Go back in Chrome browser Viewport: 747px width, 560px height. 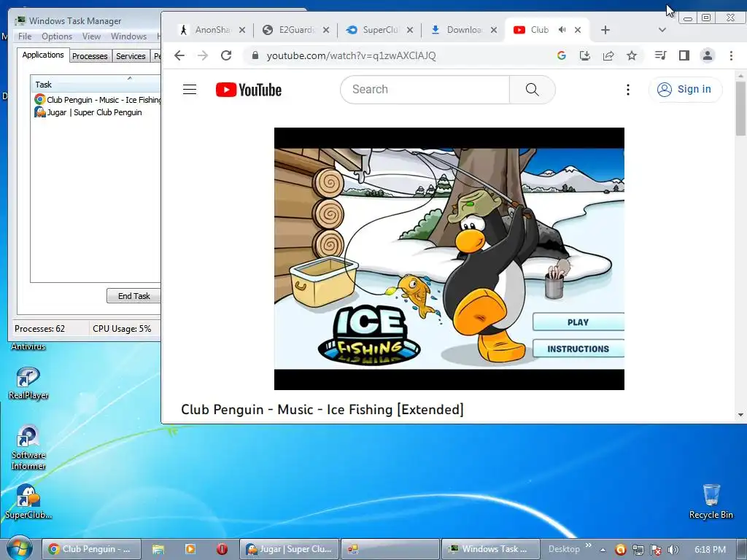tap(179, 55)
